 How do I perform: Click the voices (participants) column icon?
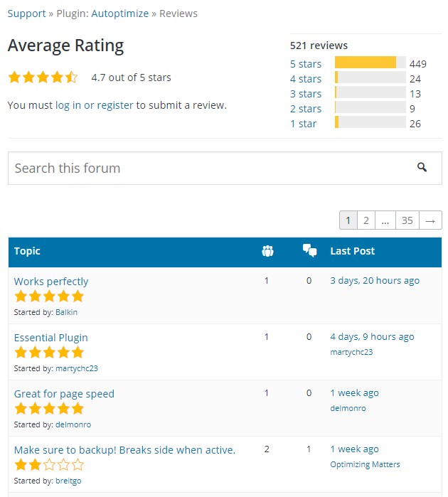click(267, 251)
